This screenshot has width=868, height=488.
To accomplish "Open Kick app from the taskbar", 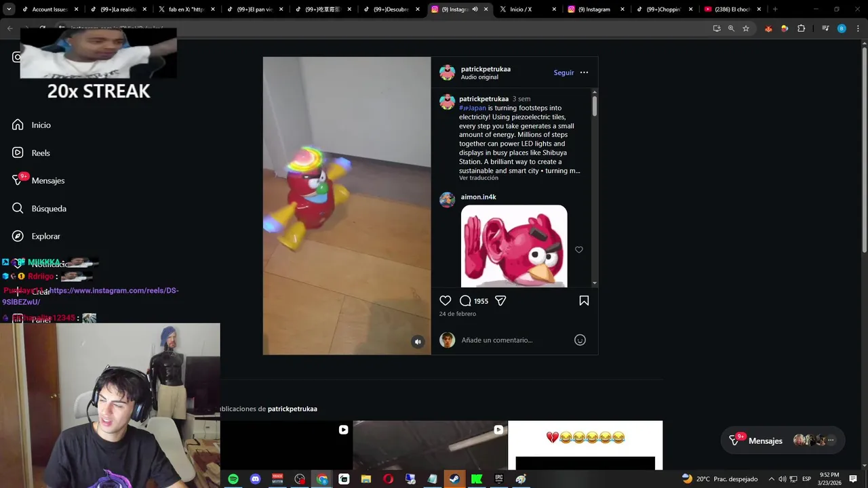I will [477, 479].
